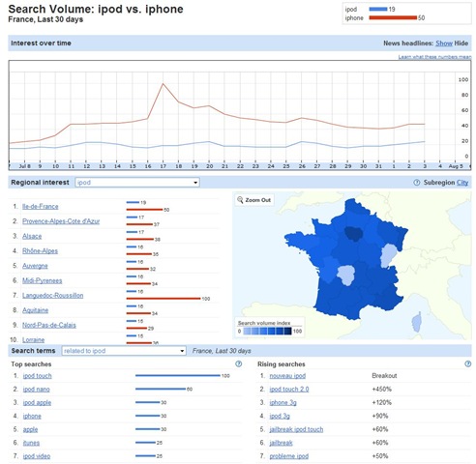Click the 'jailbreak' rising search link

[281, 443]
